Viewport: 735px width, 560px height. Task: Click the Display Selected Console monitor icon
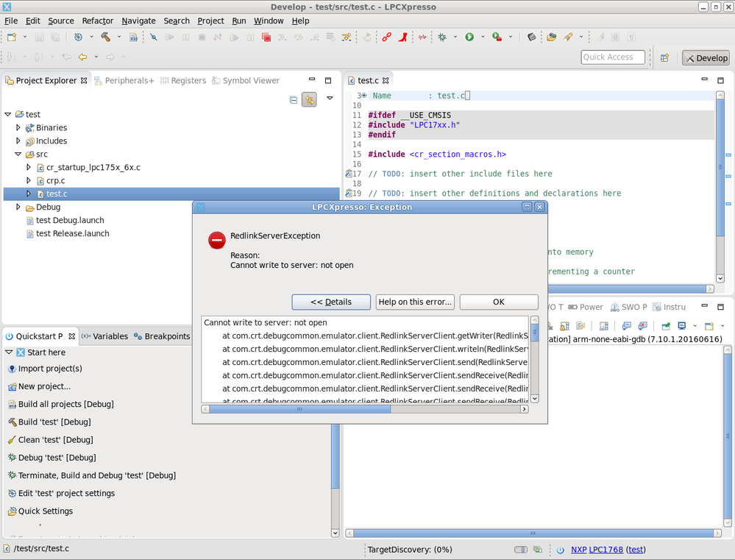pos(682,325)
